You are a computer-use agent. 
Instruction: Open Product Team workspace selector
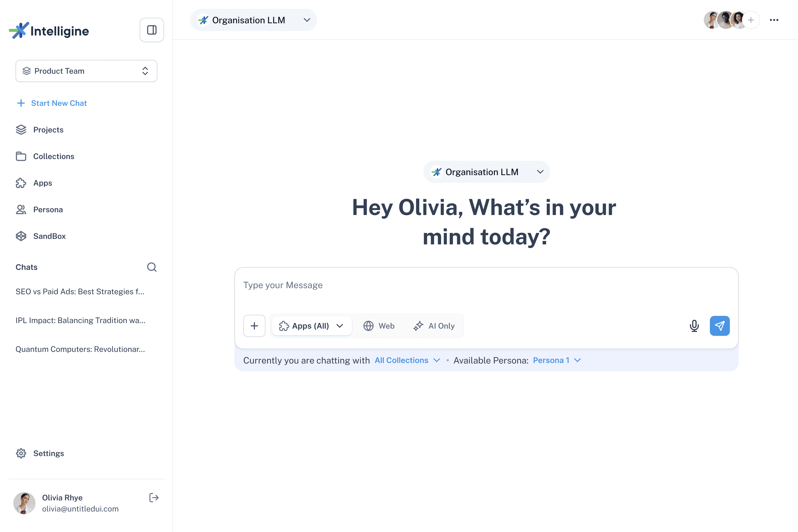click(x=86, y=71)
